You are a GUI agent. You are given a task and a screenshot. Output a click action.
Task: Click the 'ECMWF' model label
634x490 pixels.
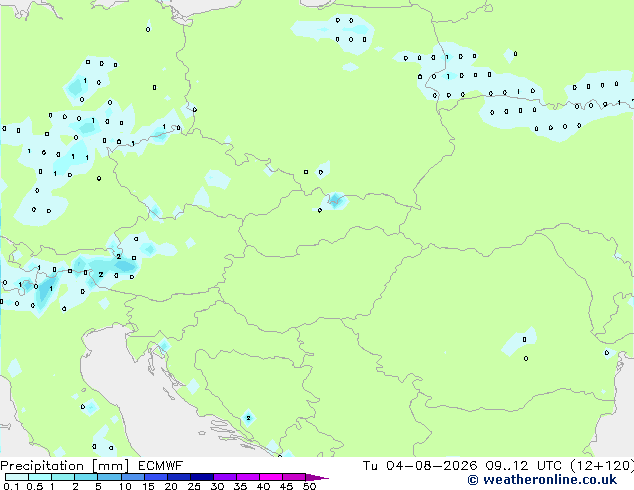tap(161, 466)
